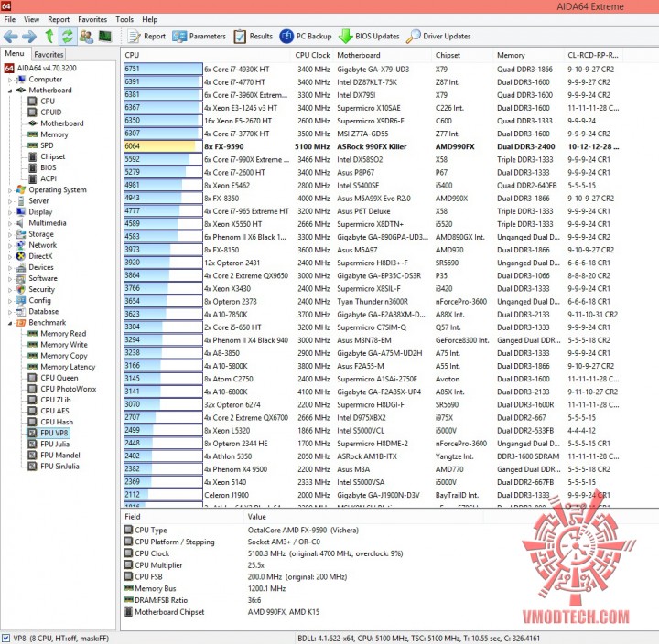
Task: Open the Report menu
Action: point(59,19)
